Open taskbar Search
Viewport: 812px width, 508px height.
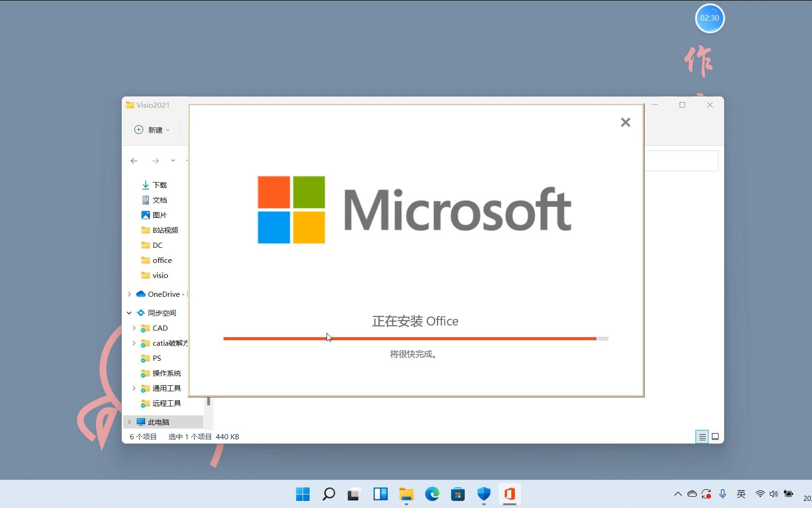click(328, 494)
